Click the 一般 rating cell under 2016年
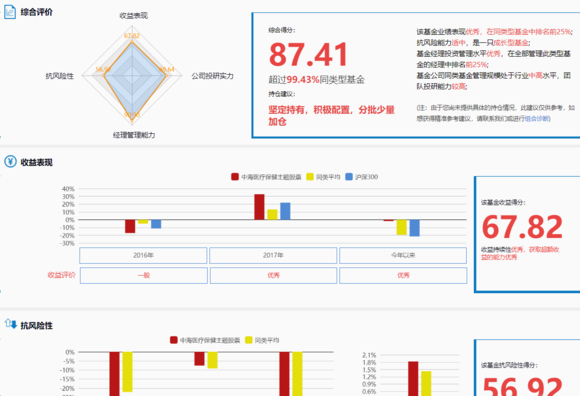Viewport: 580px width, 396px height. click(144, 275)
